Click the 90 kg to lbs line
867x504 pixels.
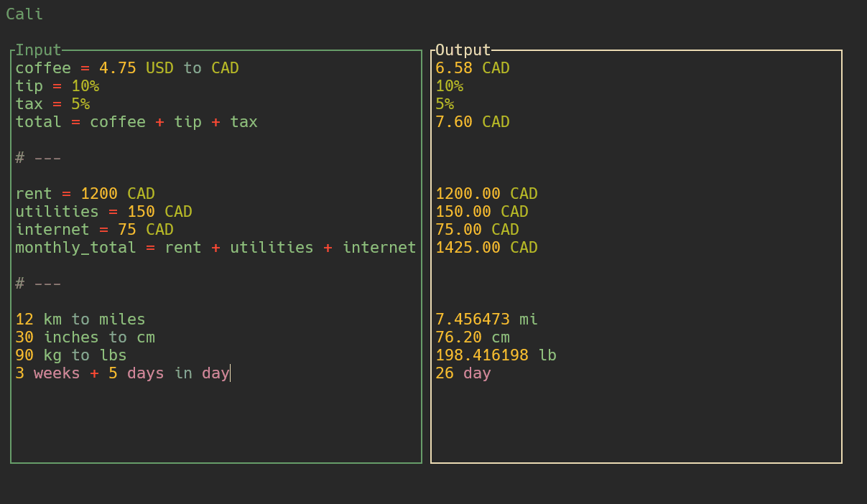tap(70, 355)
